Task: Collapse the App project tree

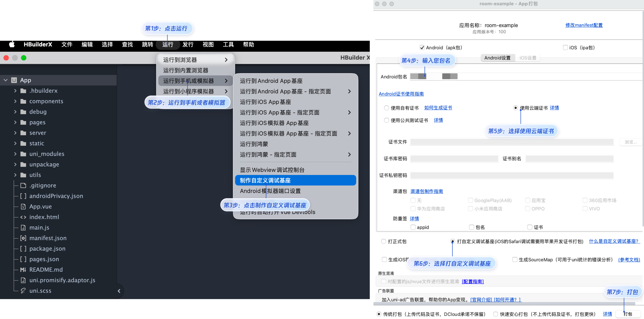Action: tap(5, 80)
